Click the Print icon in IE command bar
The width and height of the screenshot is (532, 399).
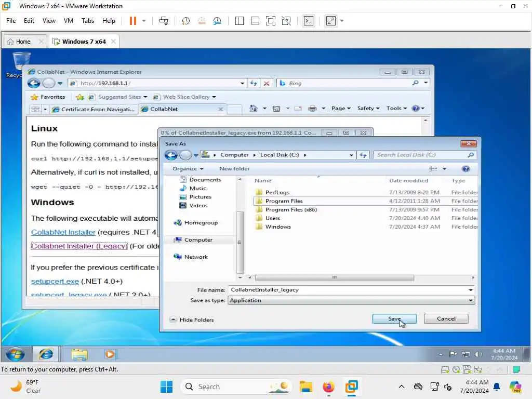click(x=312, y=109)
